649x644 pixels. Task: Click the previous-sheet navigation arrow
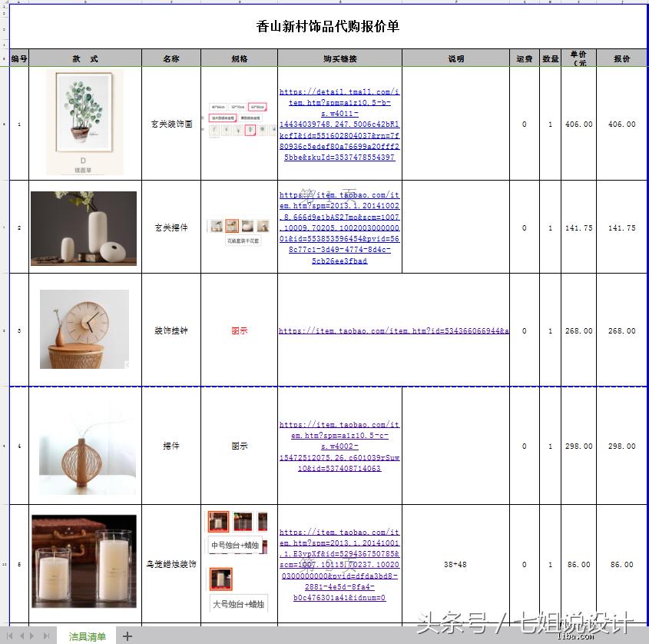[x=23, y=636]
